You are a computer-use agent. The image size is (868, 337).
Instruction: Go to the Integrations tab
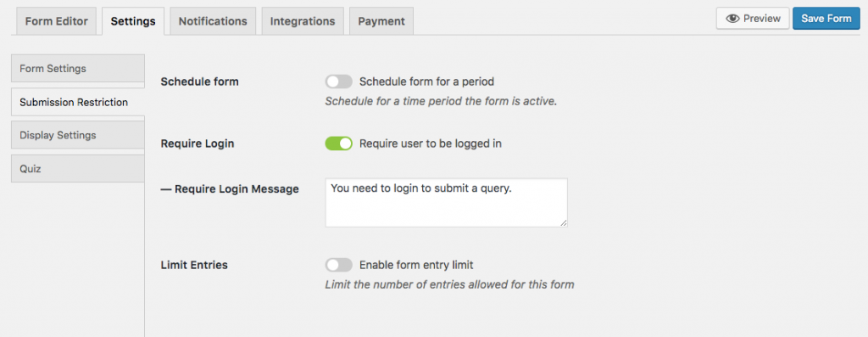click(303, 21)
